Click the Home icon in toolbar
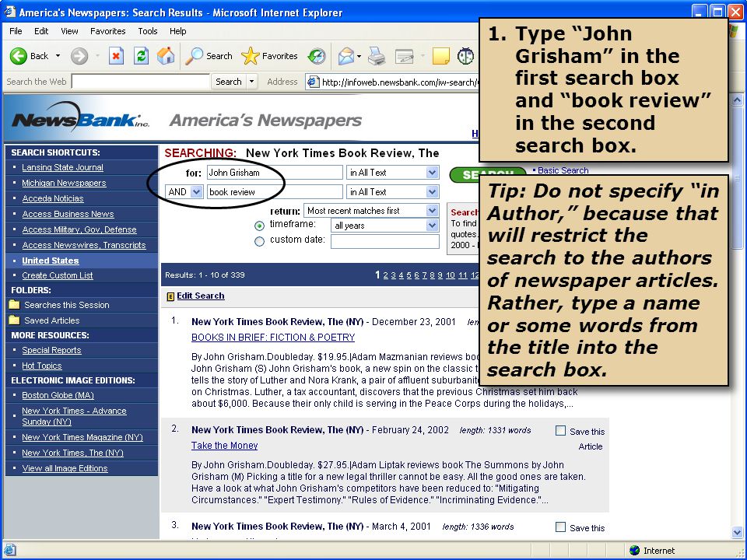The height and width of the screenshot is (560, 747). tap(166, 56)
